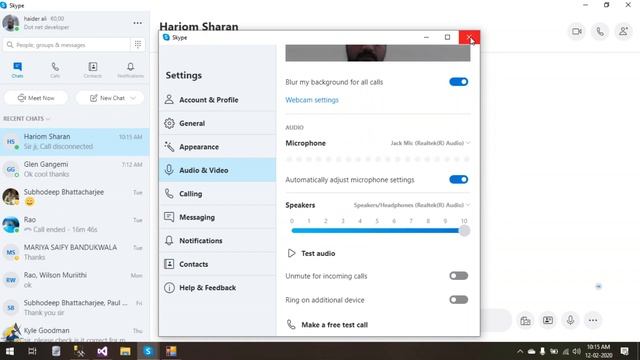Switch to the Chats tab

click(18, 70)
